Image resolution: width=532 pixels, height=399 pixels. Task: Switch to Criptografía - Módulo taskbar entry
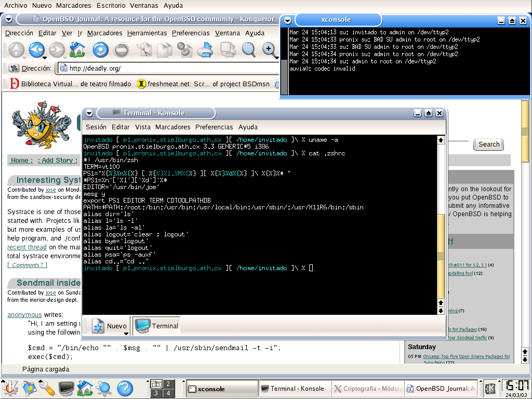pos(368,389)
